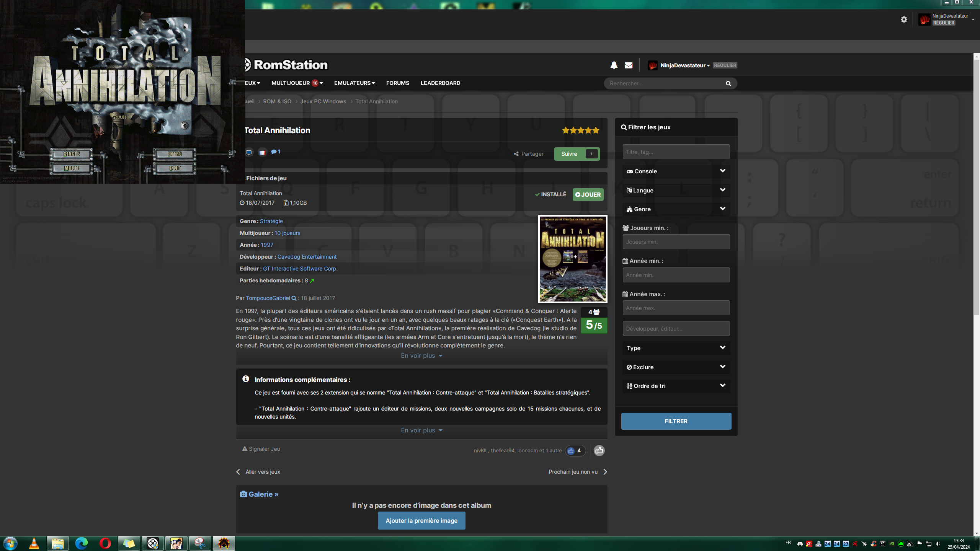Click the Galerie heading link
The image size is (980, 551).
[x=259, y=494]
